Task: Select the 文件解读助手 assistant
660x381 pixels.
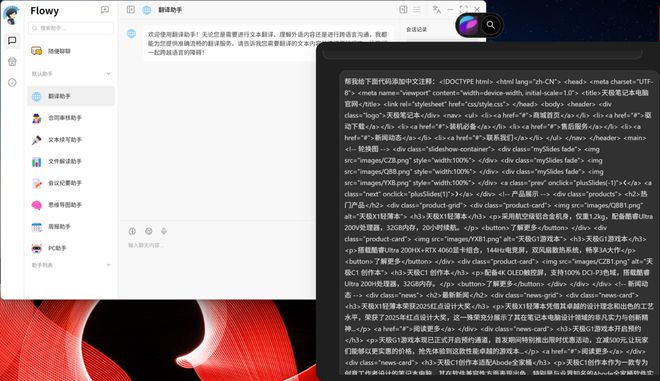Action: click(x=71, y=162)
